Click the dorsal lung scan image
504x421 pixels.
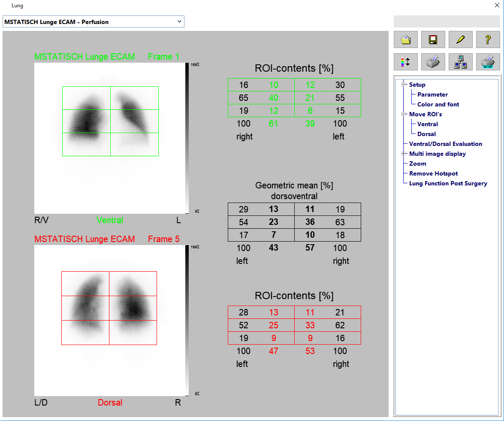tap(109, 320)
